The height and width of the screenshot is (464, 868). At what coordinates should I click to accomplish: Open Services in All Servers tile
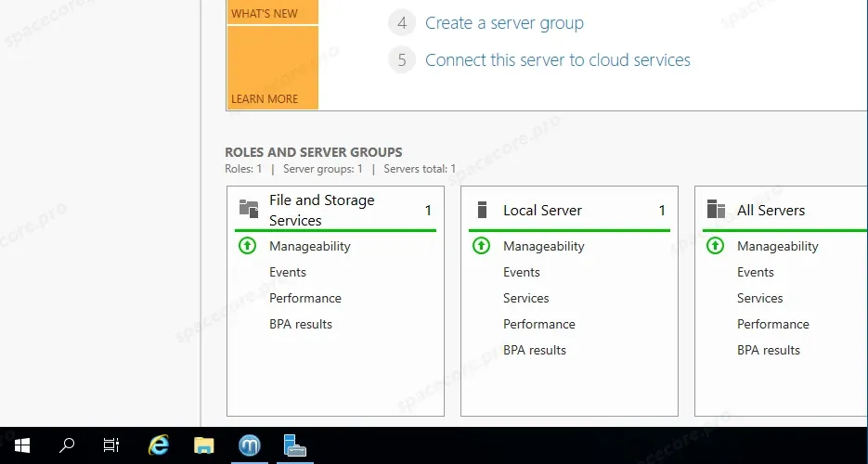click(759, 298)
